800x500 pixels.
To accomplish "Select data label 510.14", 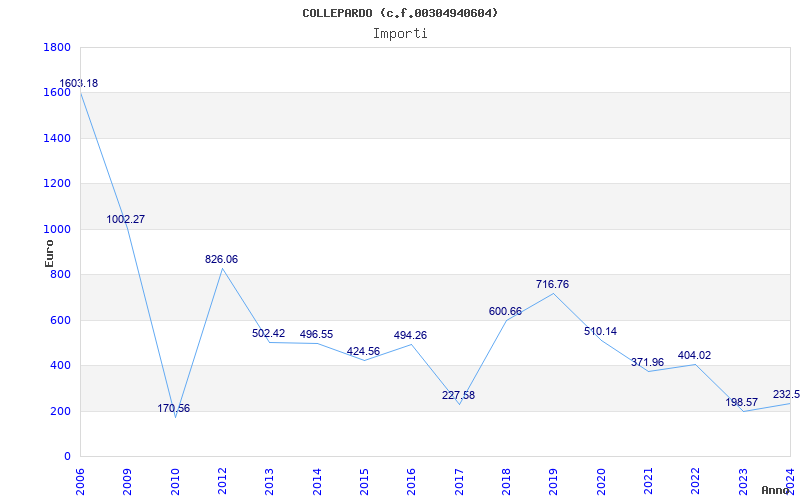I will (600, 331).
